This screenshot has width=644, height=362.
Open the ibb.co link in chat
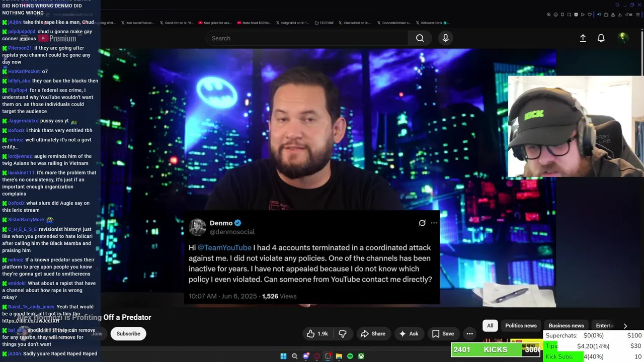click(30, 321)
